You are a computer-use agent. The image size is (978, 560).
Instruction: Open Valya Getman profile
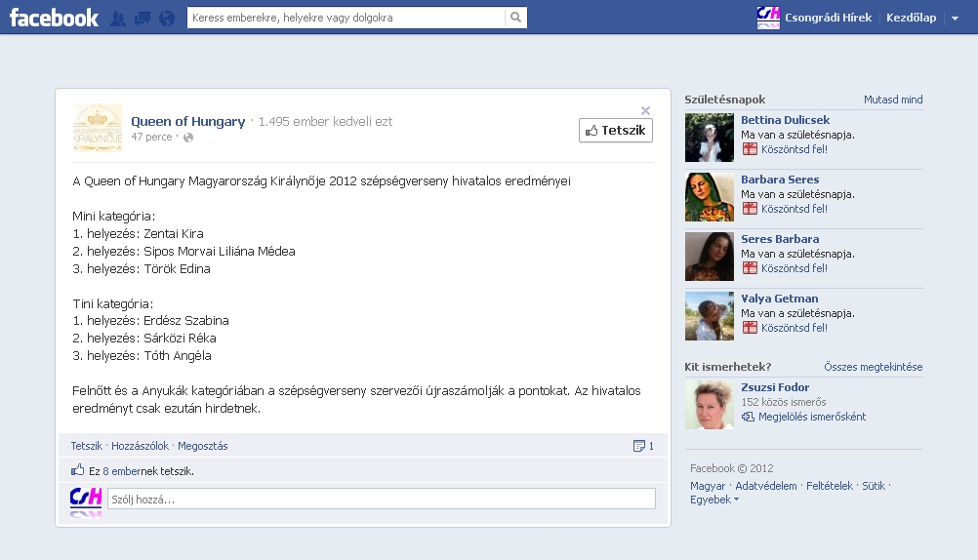pyautogui.click(x=780, y=299)
